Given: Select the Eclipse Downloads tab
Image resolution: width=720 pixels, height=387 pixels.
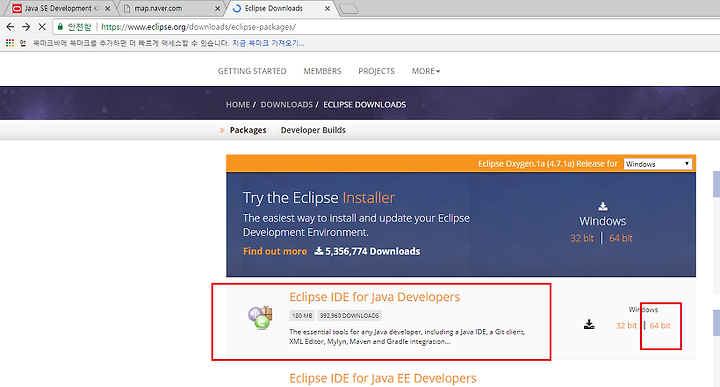Looking at the screenshot, I should pyautogui.click(x=280, y=8).
